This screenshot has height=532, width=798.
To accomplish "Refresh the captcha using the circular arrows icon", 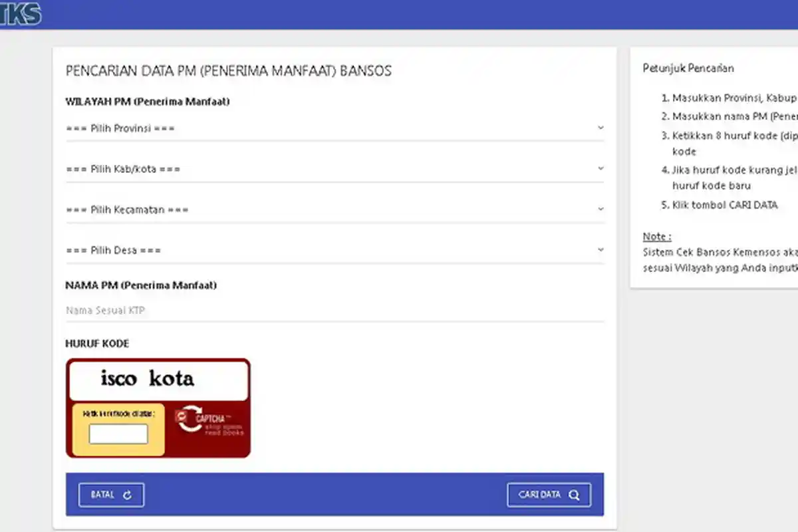I will click(190, 418).
